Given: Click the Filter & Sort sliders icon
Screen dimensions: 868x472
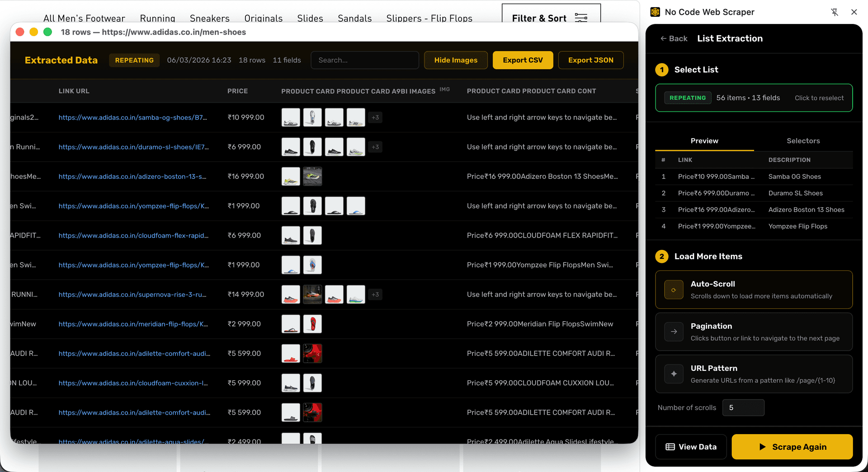Looking at the screenshot, I should coord(581,18).
